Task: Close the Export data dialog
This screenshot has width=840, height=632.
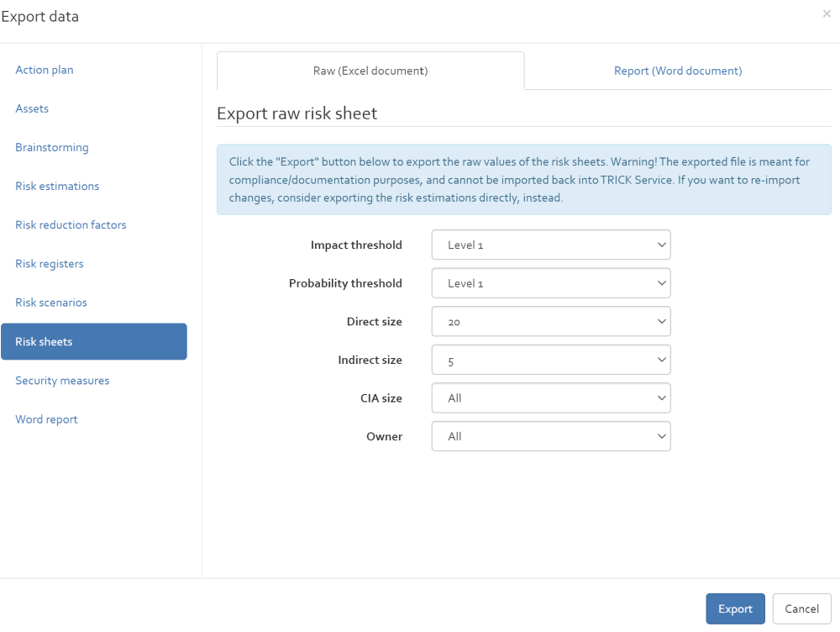Action: (827, 14)
